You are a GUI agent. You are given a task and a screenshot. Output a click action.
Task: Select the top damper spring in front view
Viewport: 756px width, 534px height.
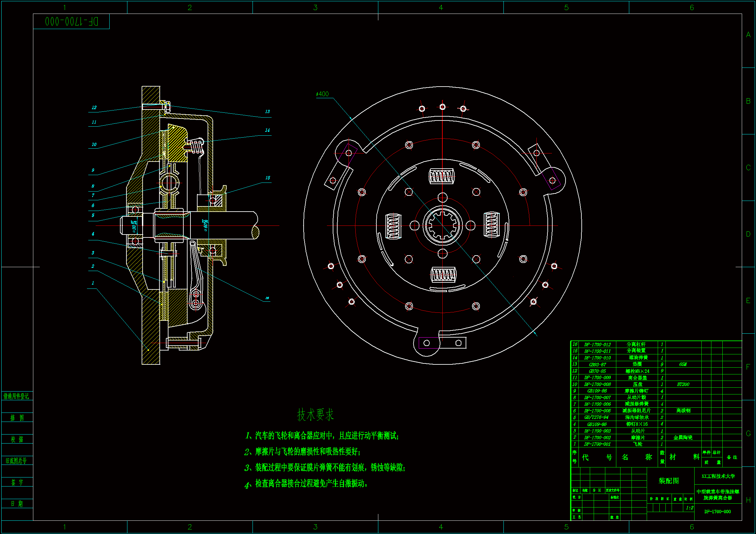[x=442, y=176]
